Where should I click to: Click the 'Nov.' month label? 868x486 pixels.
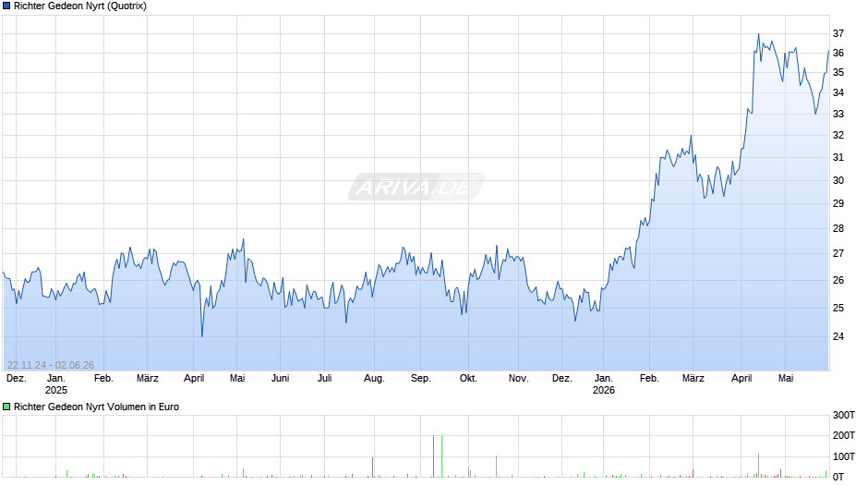tap(518, 379)
